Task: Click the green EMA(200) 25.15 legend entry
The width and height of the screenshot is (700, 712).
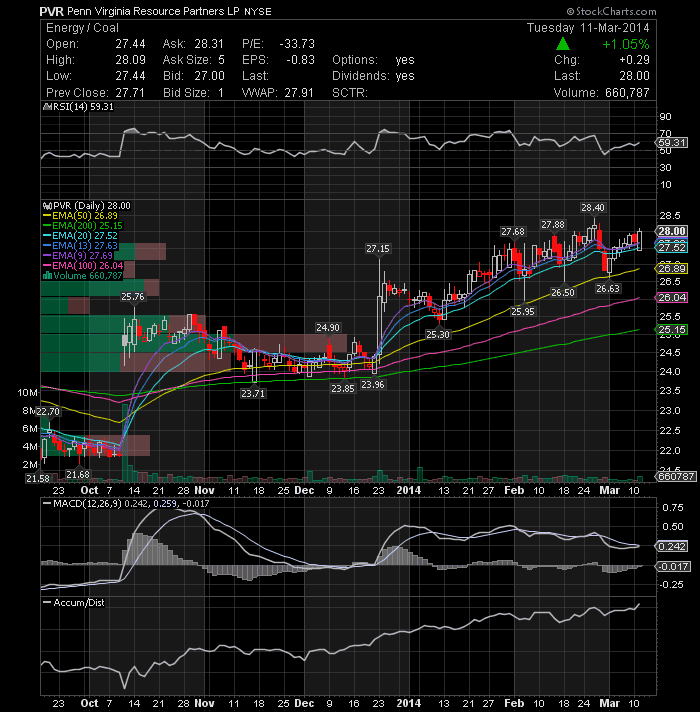Action: [x=83, y=226]
